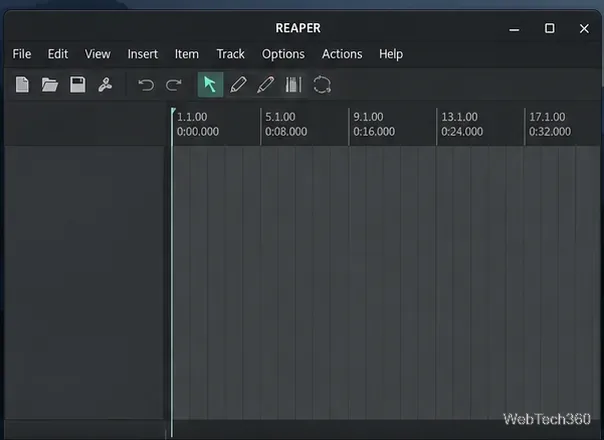604x440 pixels.
Task: Close the REAPER window
Action: (x=584, y=29)
